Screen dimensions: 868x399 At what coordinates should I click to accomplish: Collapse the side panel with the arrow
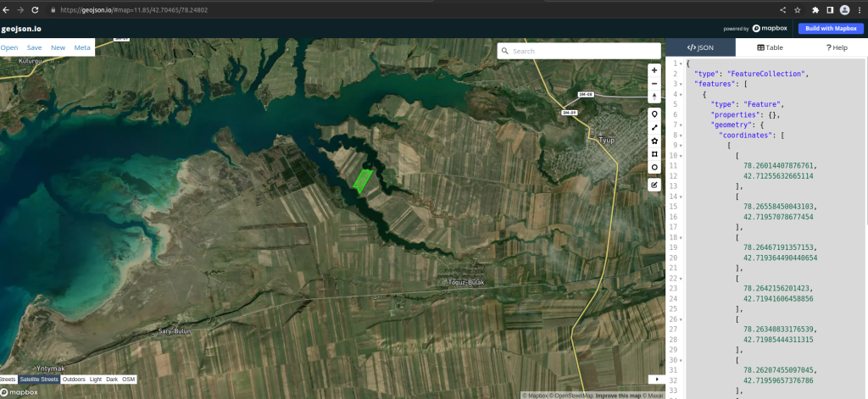(657, 379)
